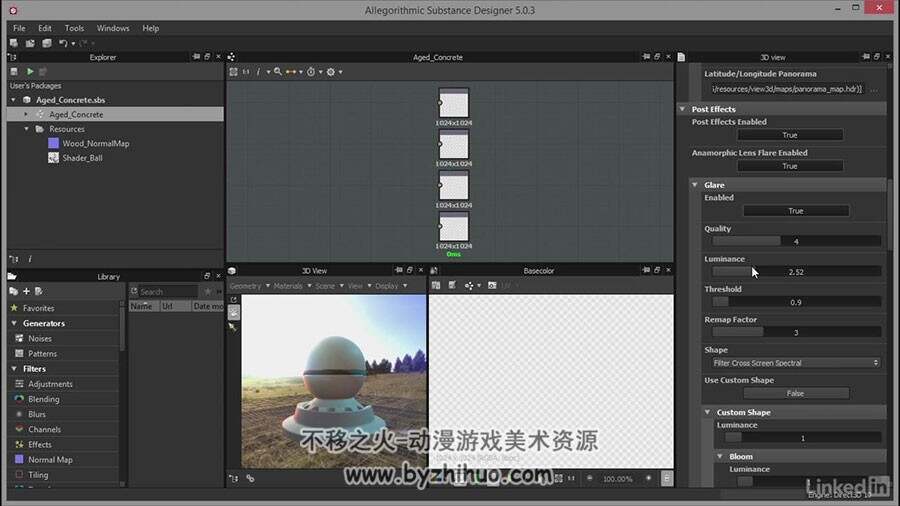
Task: Select the Shader_Ball resource
Action: (x=83, y=158)
